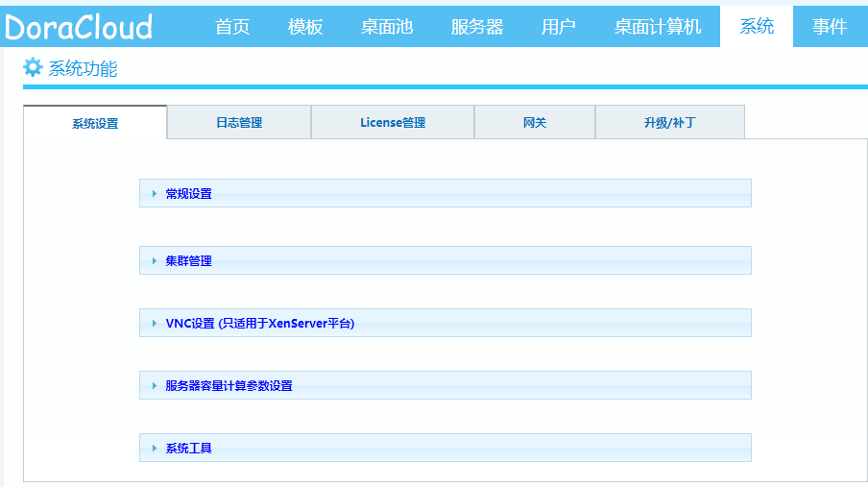
Task: Open the 事件 menu item
Action: [830, 27]
